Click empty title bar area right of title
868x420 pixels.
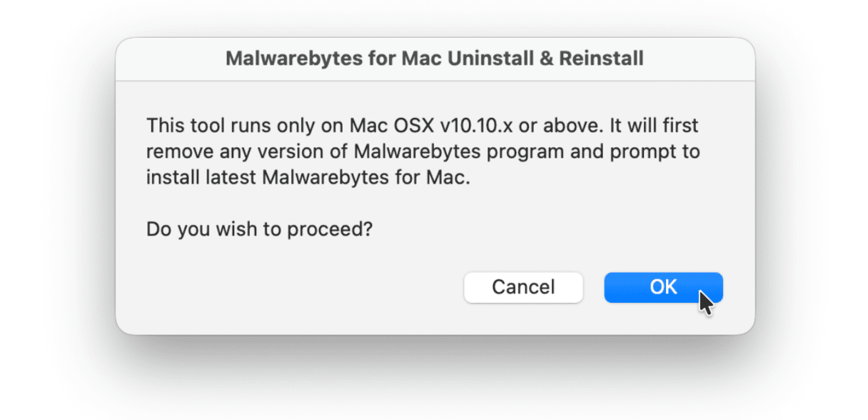(700, 59)
